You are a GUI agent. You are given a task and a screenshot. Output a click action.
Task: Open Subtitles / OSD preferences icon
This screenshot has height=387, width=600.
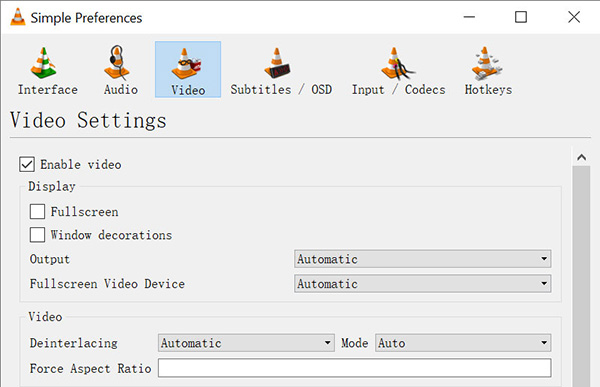tap(277, 64)
